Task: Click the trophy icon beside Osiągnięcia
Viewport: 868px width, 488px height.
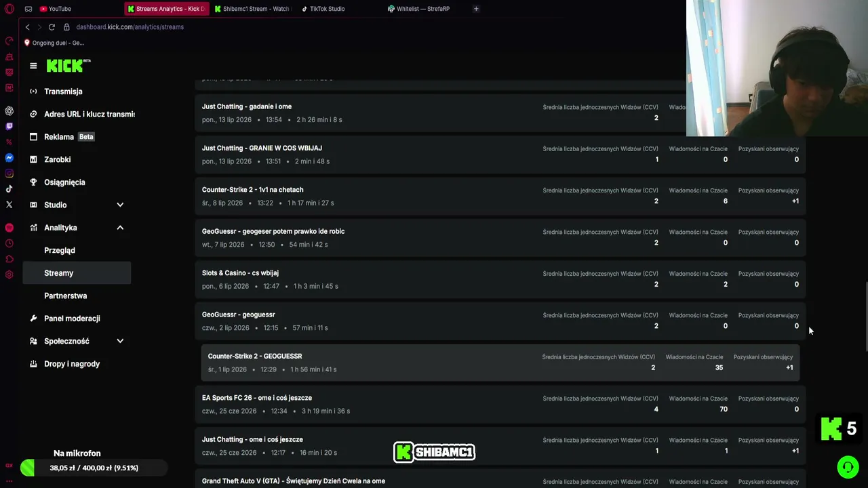Action: tap(33, 182)
